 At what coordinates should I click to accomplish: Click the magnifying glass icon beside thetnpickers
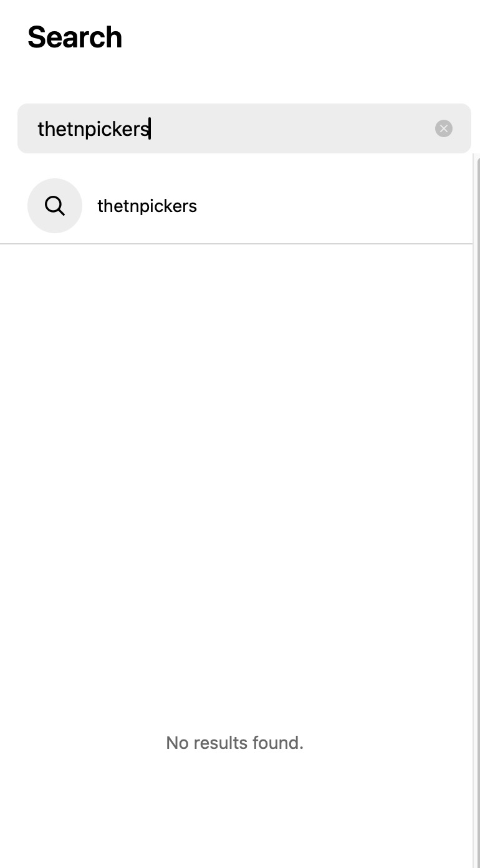point(55,206)
